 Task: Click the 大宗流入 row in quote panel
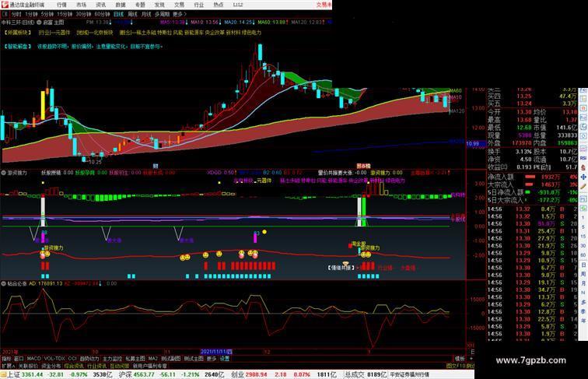pyautogui.click(x=533, y=184)
